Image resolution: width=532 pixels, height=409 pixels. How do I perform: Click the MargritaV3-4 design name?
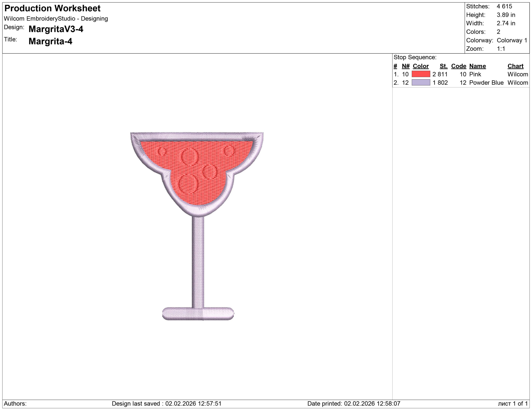tap(56, 29)
